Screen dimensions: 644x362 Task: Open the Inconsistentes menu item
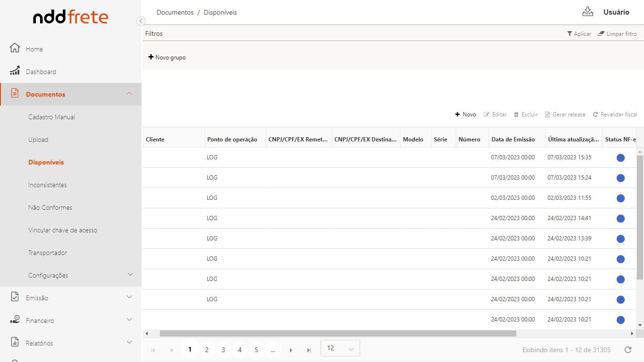tap(48, 185)
